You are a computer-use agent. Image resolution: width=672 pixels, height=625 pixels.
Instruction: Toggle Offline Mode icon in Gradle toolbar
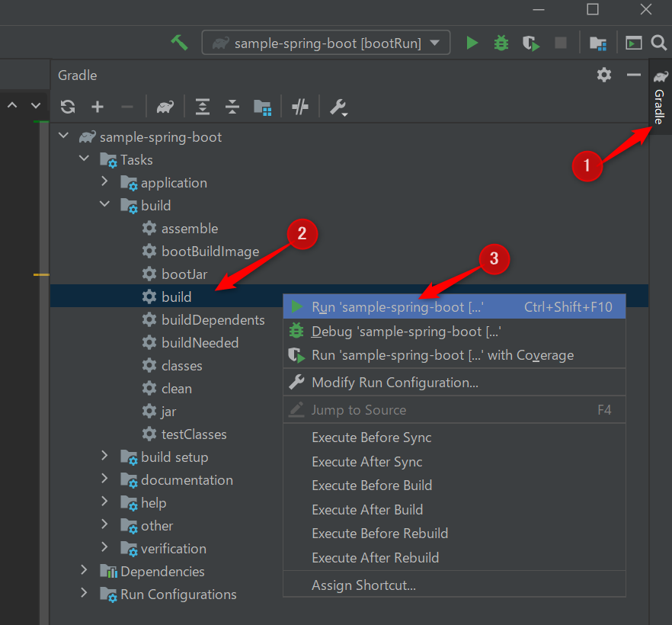(300, 107)
